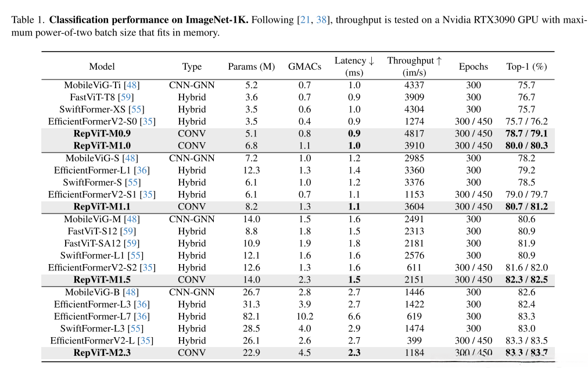Click reference 55 next to SwiftFormer-S
This screenshot has width=588, height=372.
pos(133,183)
